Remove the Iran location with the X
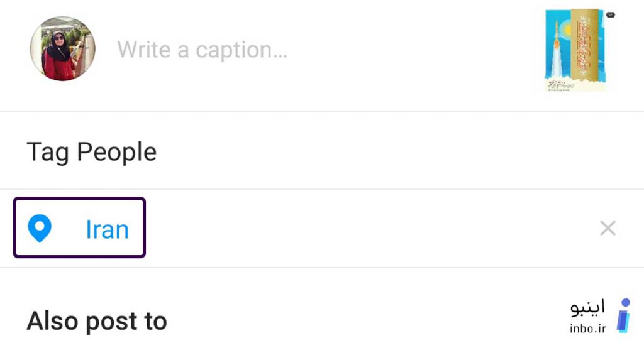 608,228
